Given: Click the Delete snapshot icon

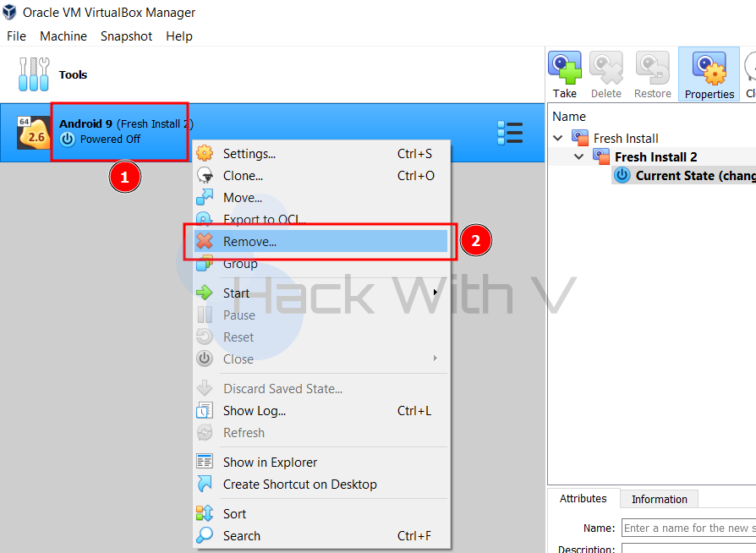Looking at the screenshot, I should [606, 68].
